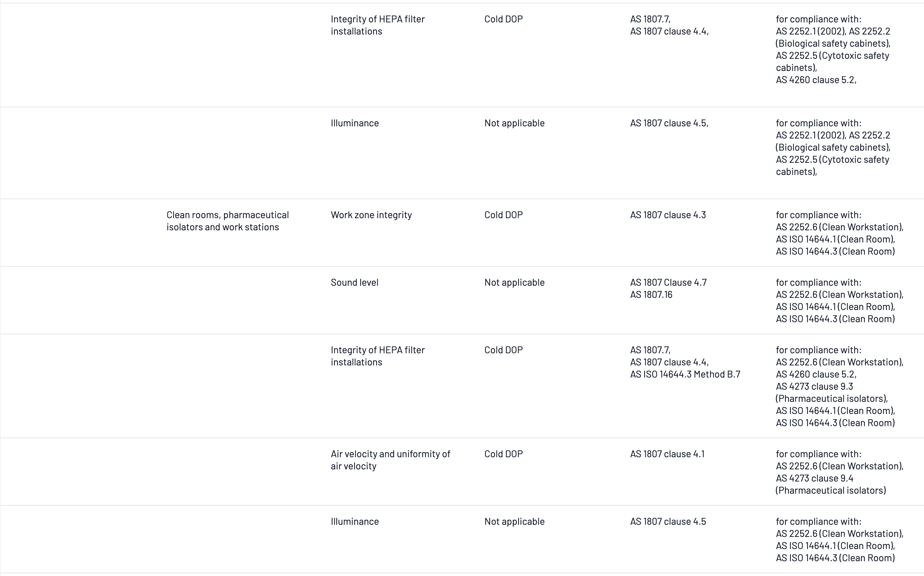Click the "AS 4273 clause 9.3" text
This screenshot has height=576, width=924.
(814, 386)
